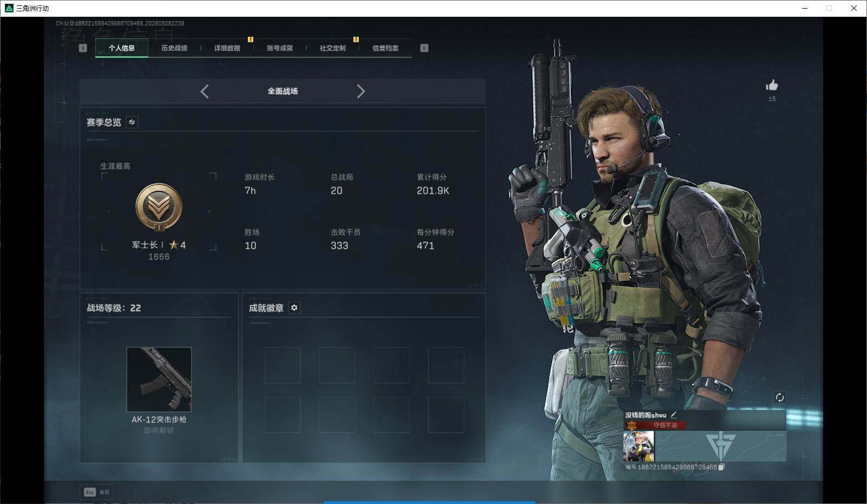Click the 游戏时长 value 7h
Image resolution: width=867 pixels, height=504 pixels.
coord(250,190)
